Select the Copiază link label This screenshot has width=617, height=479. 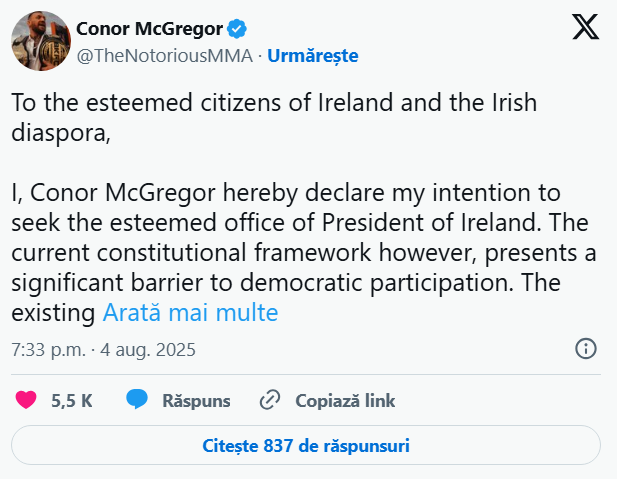coord(345,400)
